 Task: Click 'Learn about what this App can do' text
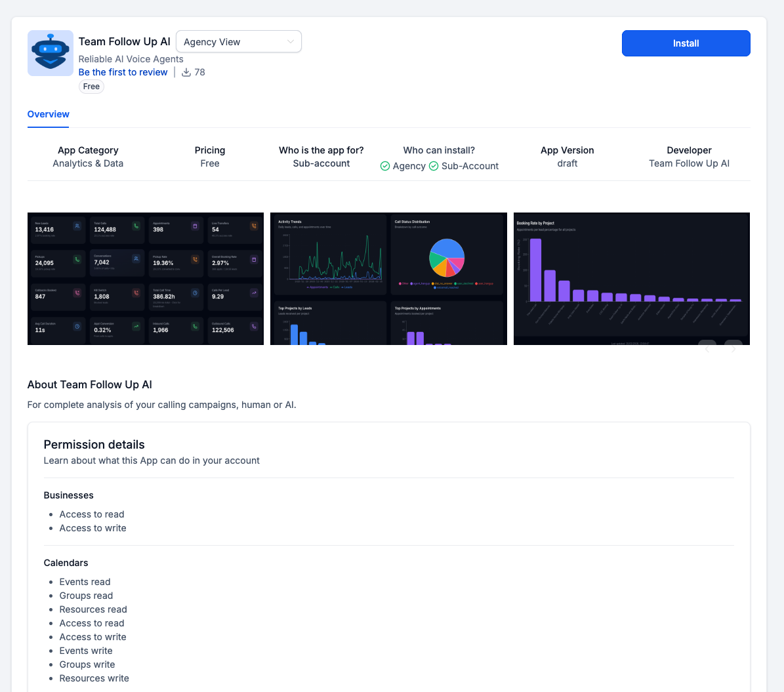[152, 460]
